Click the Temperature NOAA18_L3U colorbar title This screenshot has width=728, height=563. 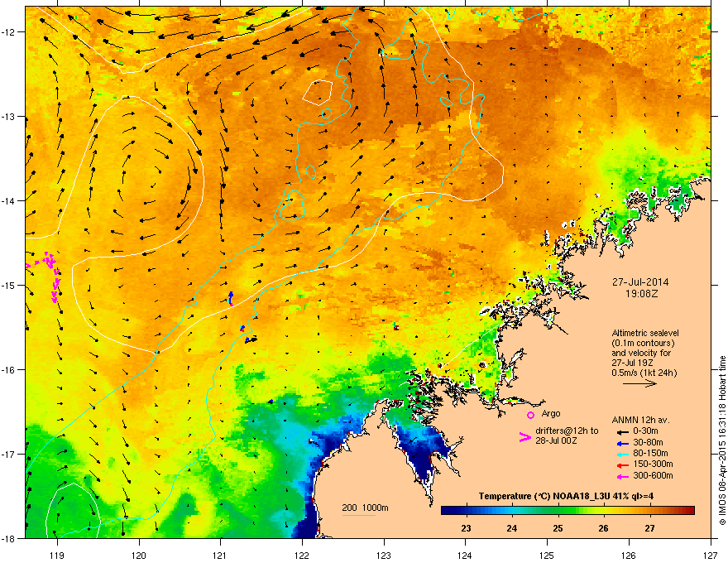(x=566, y=496)
